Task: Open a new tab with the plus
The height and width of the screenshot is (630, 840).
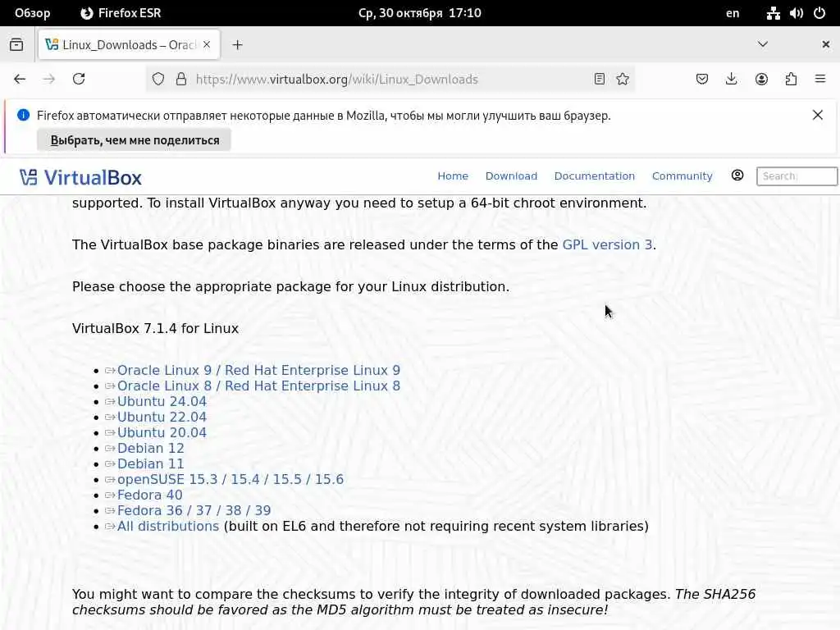Action: click(237, 45)
